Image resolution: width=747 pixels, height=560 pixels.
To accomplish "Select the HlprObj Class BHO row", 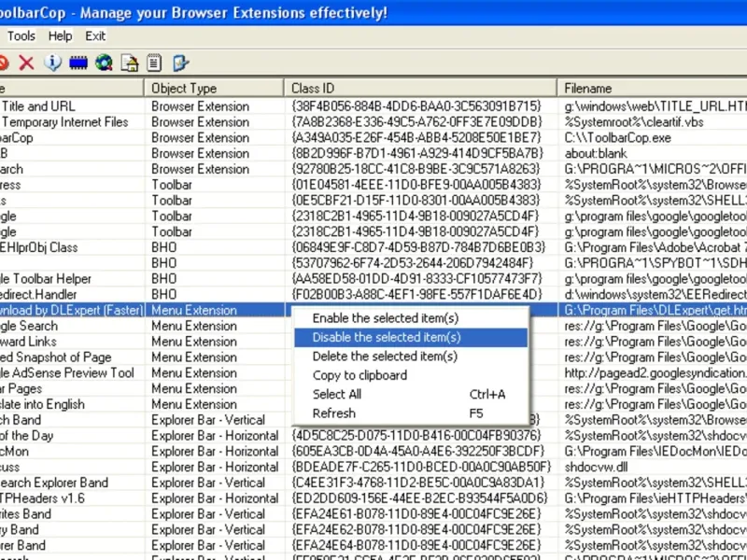I will coord(373,247).
